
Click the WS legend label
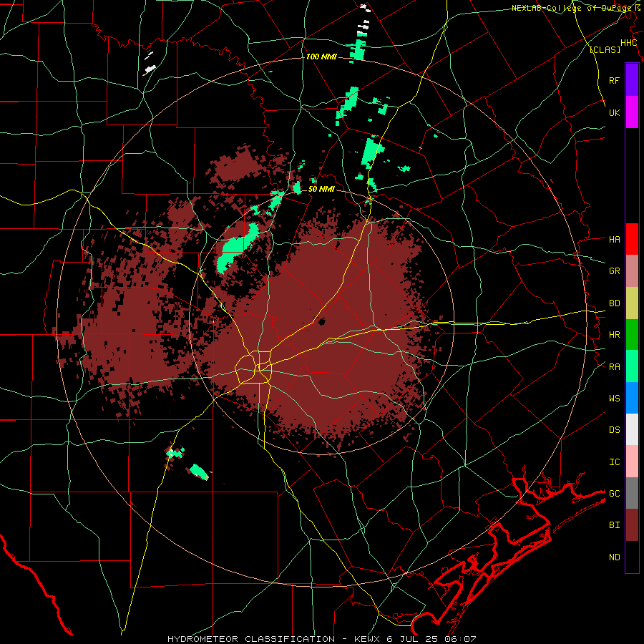614,399
